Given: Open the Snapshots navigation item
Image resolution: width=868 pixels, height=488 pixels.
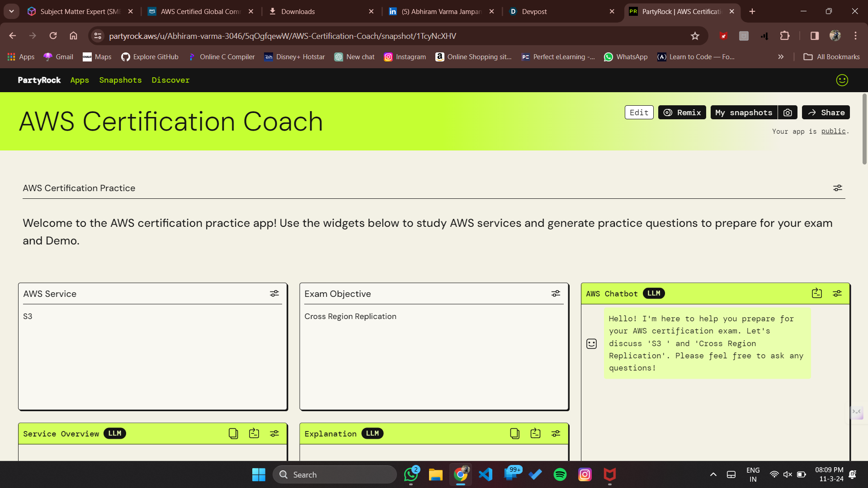Looking at the screenshot, I should pos(120,80).
